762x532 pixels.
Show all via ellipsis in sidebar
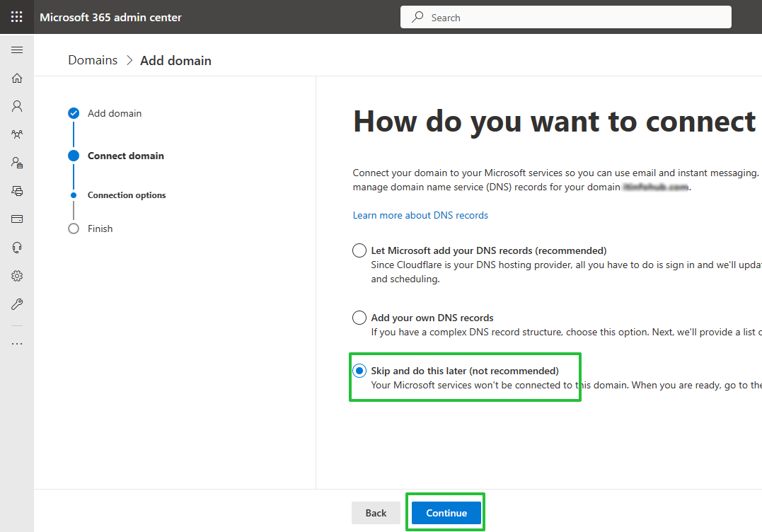tap(17, 344)
